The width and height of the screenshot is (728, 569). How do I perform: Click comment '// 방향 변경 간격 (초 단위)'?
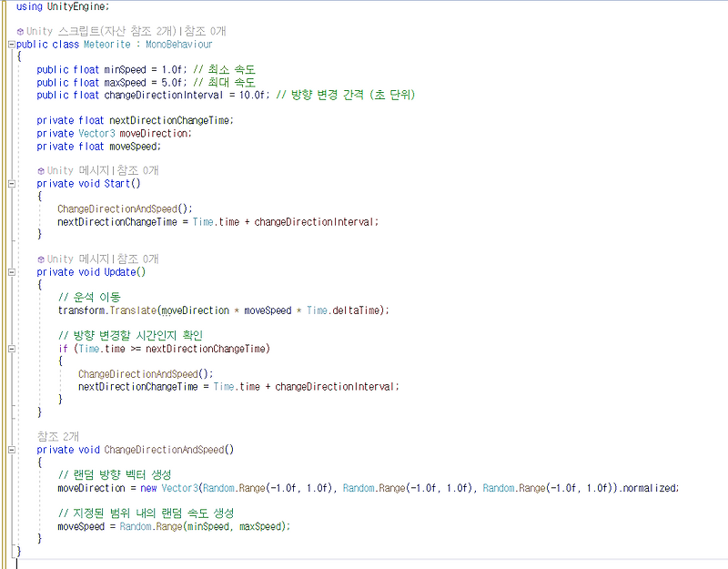346,95
